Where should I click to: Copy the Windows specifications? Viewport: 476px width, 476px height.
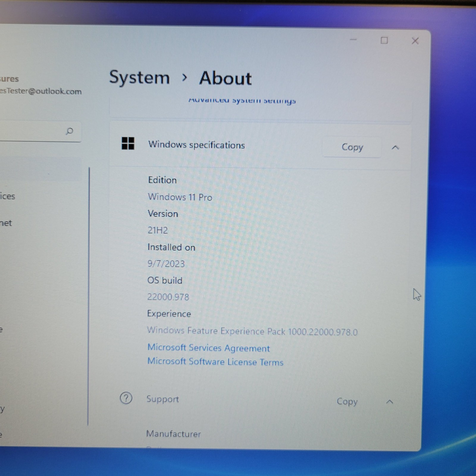click(x=352, y=147)
